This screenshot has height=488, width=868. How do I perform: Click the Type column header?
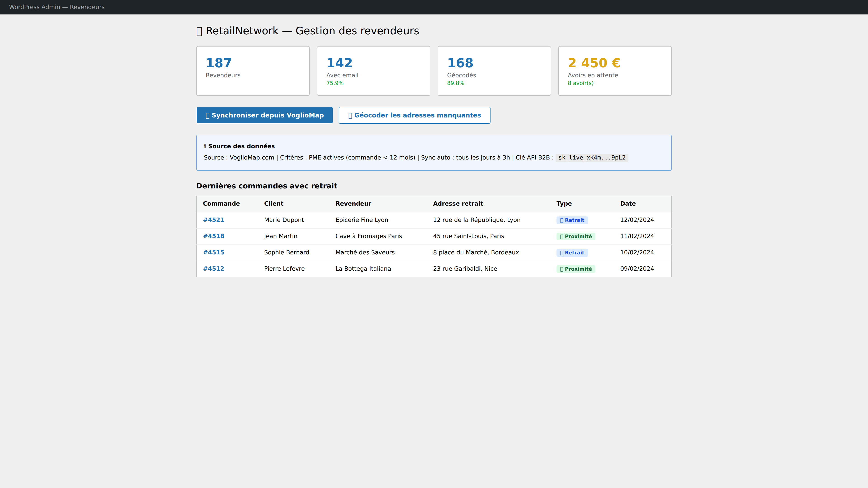(564, 203)
